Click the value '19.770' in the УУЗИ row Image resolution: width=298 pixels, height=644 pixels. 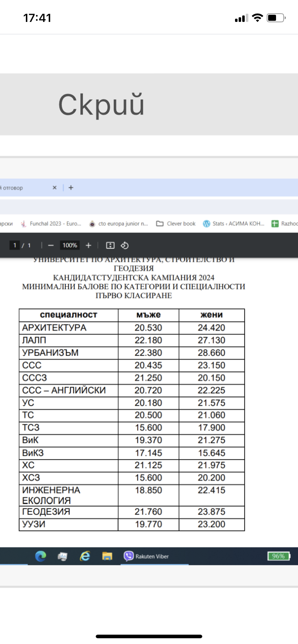point(149,524)
